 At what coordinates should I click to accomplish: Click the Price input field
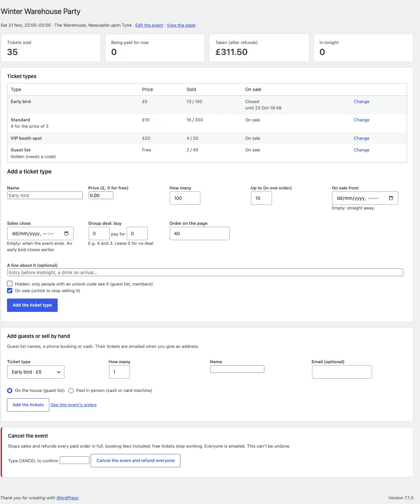pyautogui.click(x=101, y=195)
